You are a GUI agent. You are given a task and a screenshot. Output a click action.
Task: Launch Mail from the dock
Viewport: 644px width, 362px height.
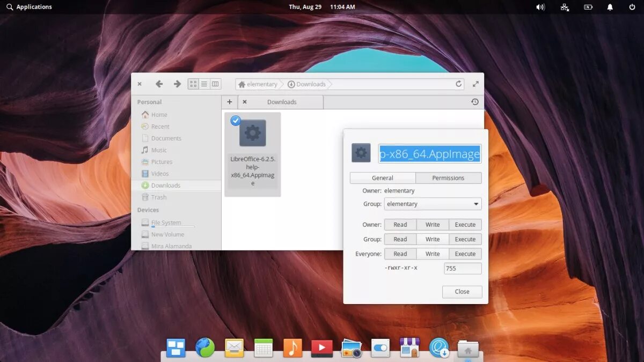click(x=234, y=348)
